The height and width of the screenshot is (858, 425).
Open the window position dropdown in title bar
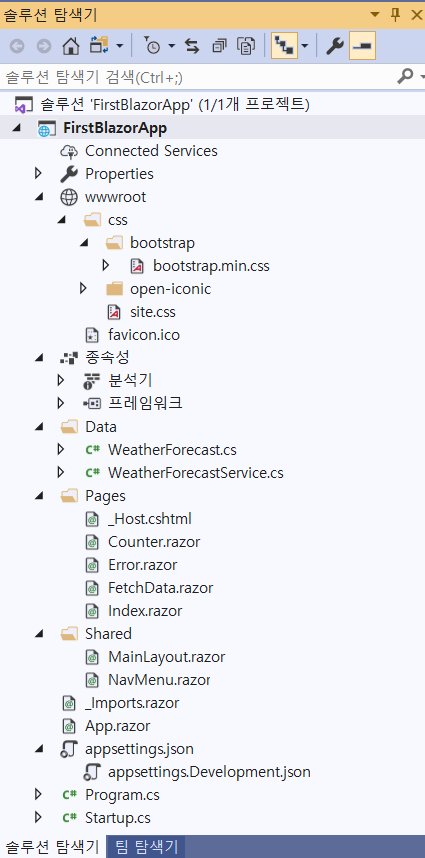click(x=375, y=15)
